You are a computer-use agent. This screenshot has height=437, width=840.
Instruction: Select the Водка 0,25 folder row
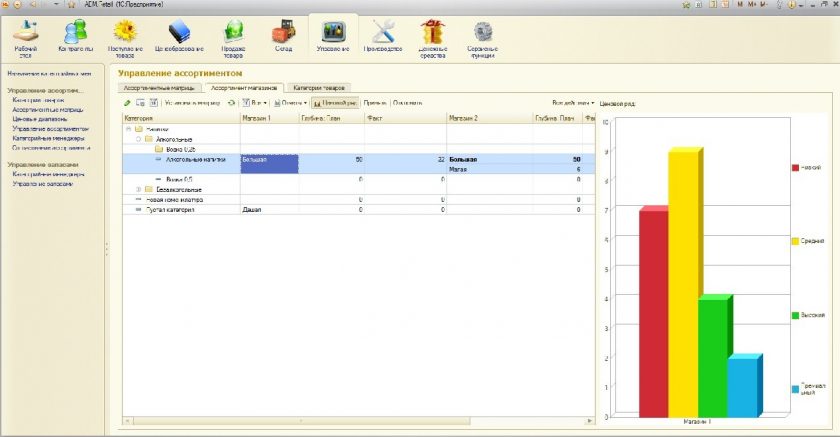click(x=358, y=149)
